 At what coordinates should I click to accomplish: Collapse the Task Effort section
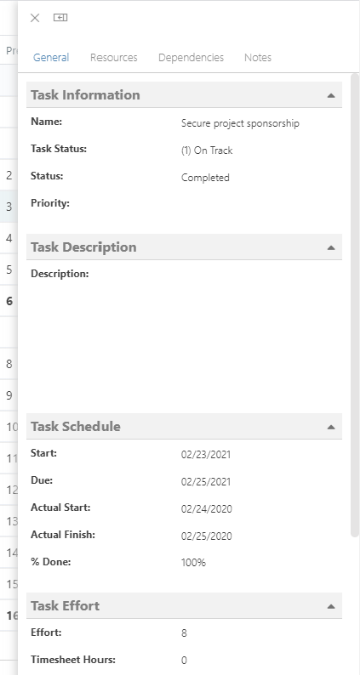tap(331, 606)
